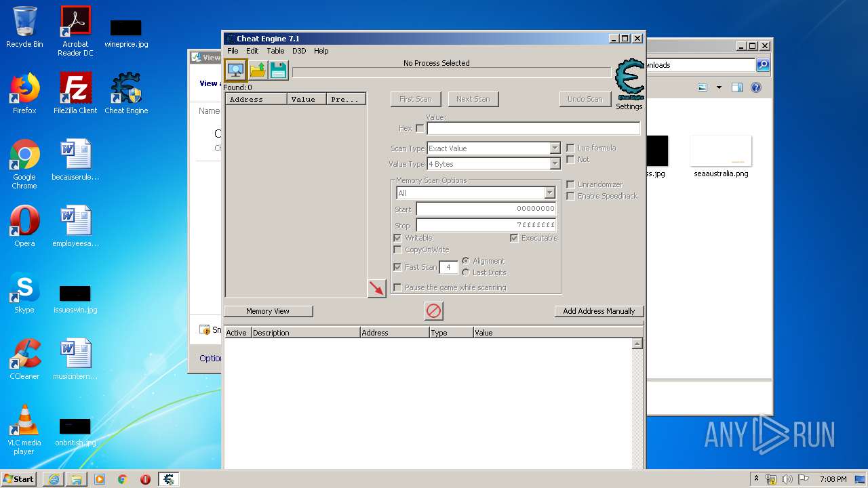Enable the Unrandomizer checkbox

pos(570,184)
